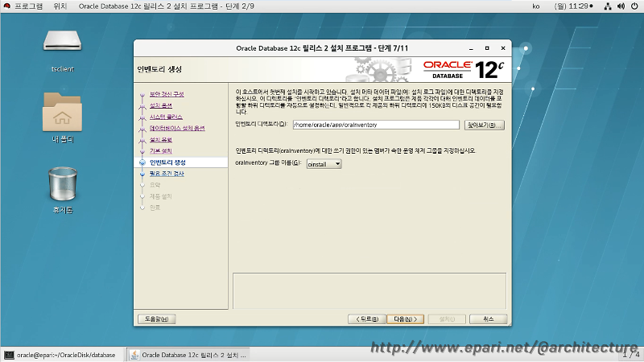This screenshot has height=362, width=644.
Task: Open the 휴지통 trash icon
Action: 63,184
